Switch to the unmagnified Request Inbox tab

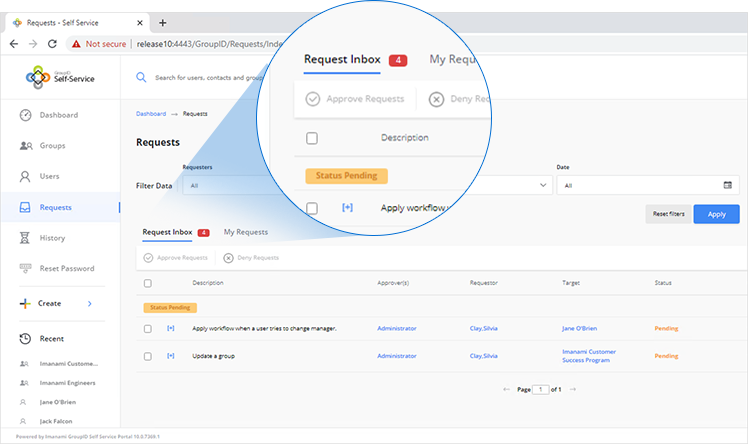click(x=167, y=232)
